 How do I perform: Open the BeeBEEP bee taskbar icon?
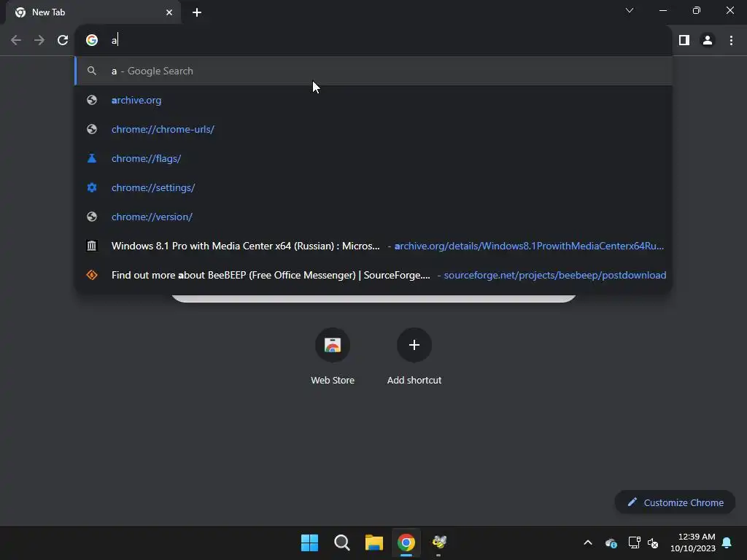[x=438, y=542]
